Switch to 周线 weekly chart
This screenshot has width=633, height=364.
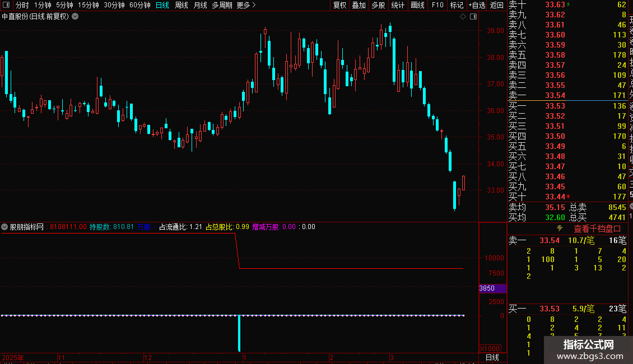[181, 5]
